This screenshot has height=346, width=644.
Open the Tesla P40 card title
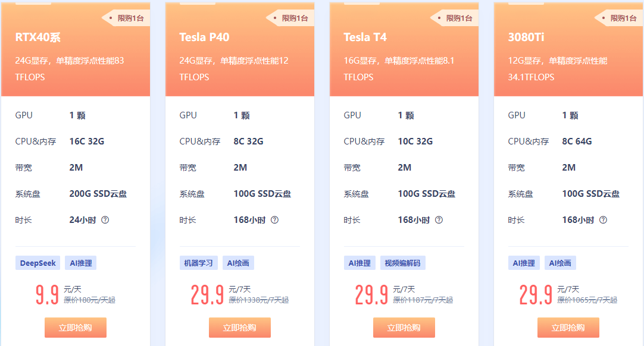(x=204, y=37)
